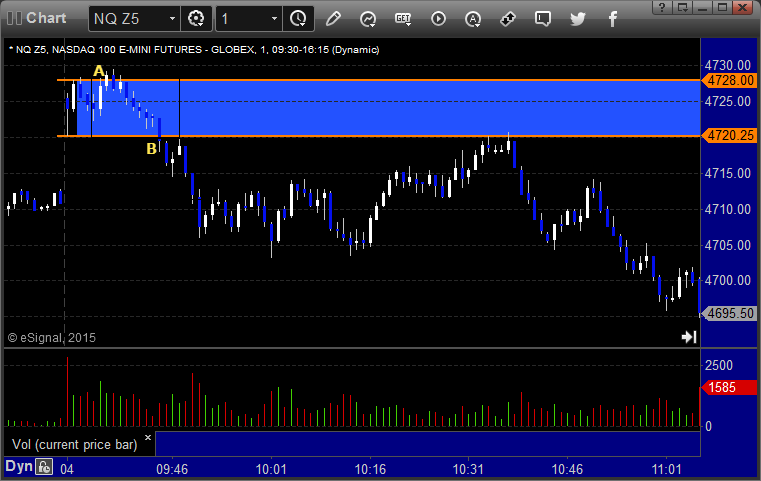The height and width of the screenshot is (481, 761).
Task: Share chart via Facebook icon
Action: (613, 19)
